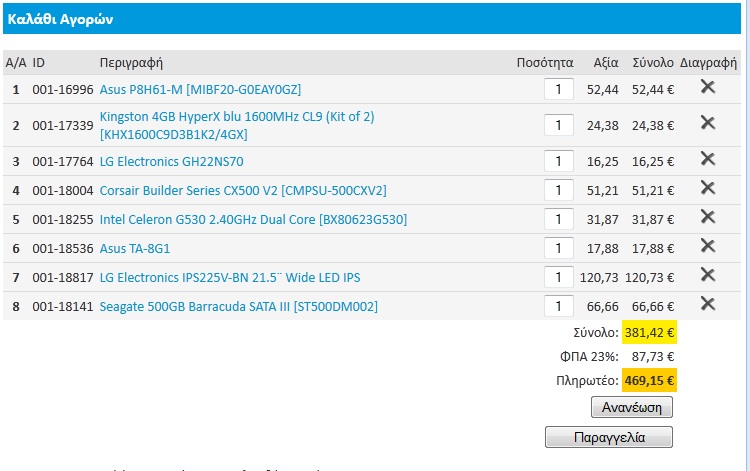Remove Seagate 500GB Barracuda item
This screenshot has width=750, height=471.
pos(708,304)
